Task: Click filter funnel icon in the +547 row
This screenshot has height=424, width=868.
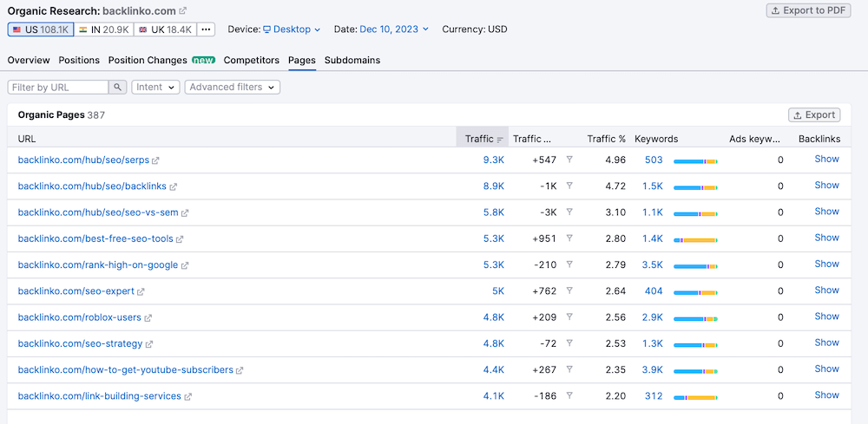Action: coord(569,160)
